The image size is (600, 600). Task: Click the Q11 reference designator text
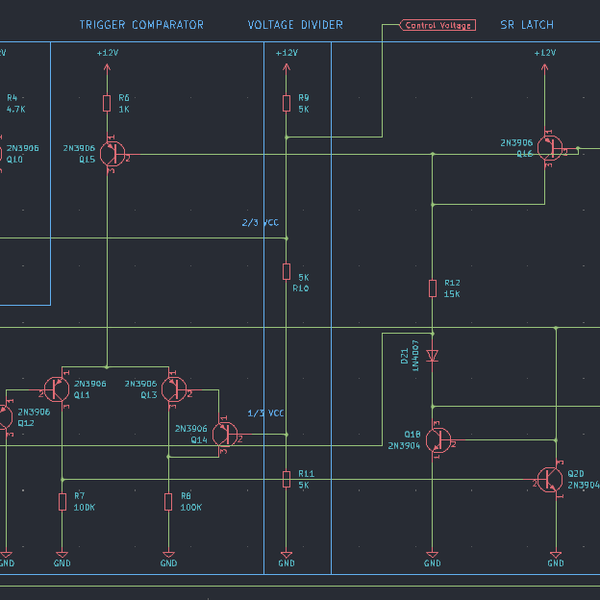point(82,395)
